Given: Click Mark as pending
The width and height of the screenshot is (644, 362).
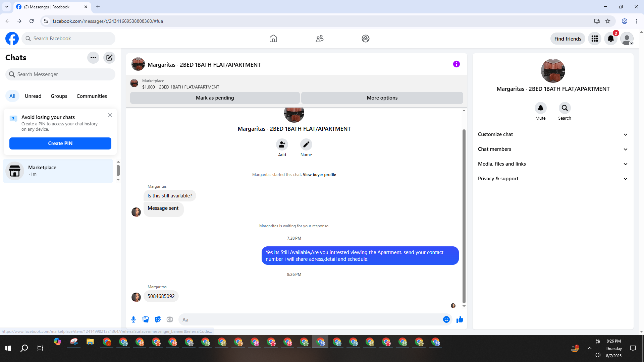Looking at the screenshot, I should pyautogui.click(x=215, y=98).
